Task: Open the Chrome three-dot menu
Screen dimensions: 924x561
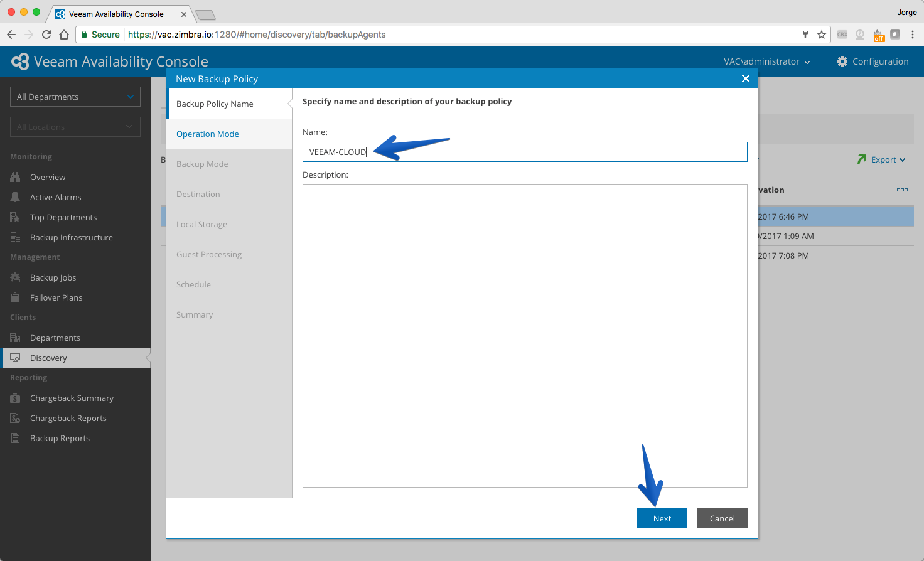Action: [913, 35]
